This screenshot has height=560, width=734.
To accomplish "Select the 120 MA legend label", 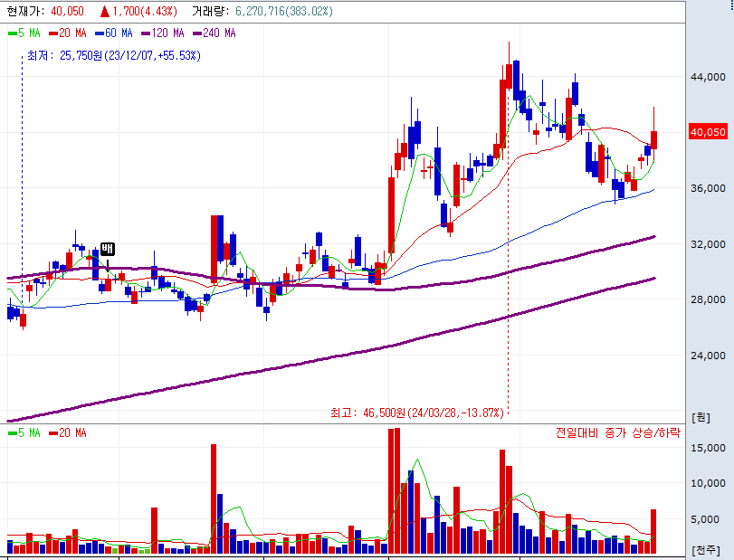I will click(x=163, y=33).
